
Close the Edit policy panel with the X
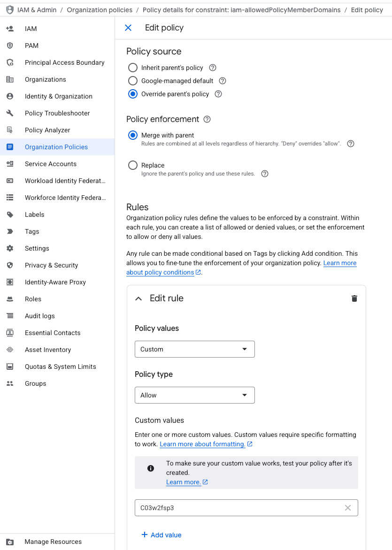click(128, 28)
